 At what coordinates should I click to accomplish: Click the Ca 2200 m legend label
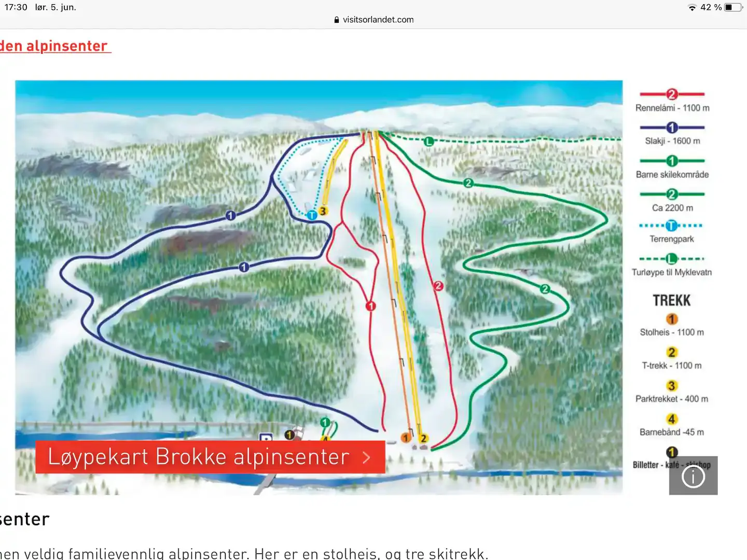(672, 208)
